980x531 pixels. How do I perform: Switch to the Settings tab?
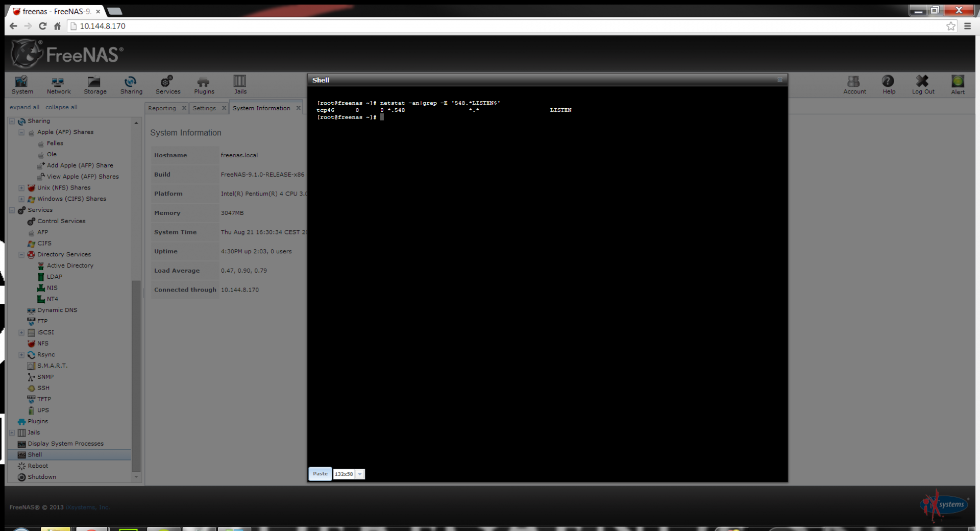(204, 108)
